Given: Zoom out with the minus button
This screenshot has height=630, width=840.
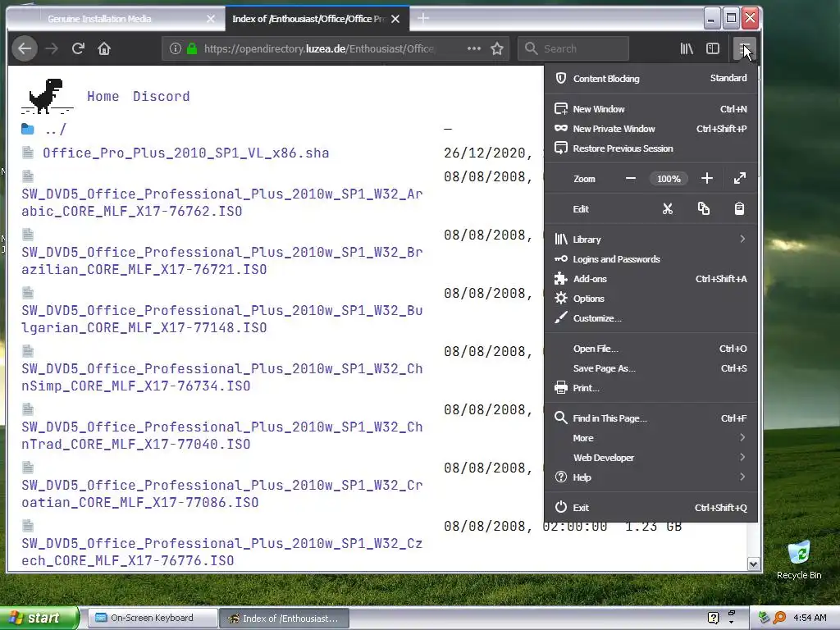Looking at the screenshot, I should 631,178.
